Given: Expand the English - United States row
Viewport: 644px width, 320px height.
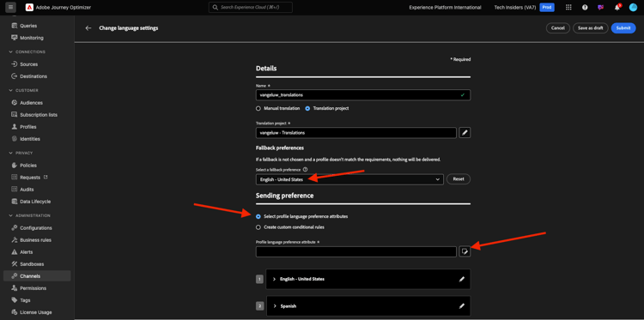Looking at the screenshot, I should click(x=275, y=279).
